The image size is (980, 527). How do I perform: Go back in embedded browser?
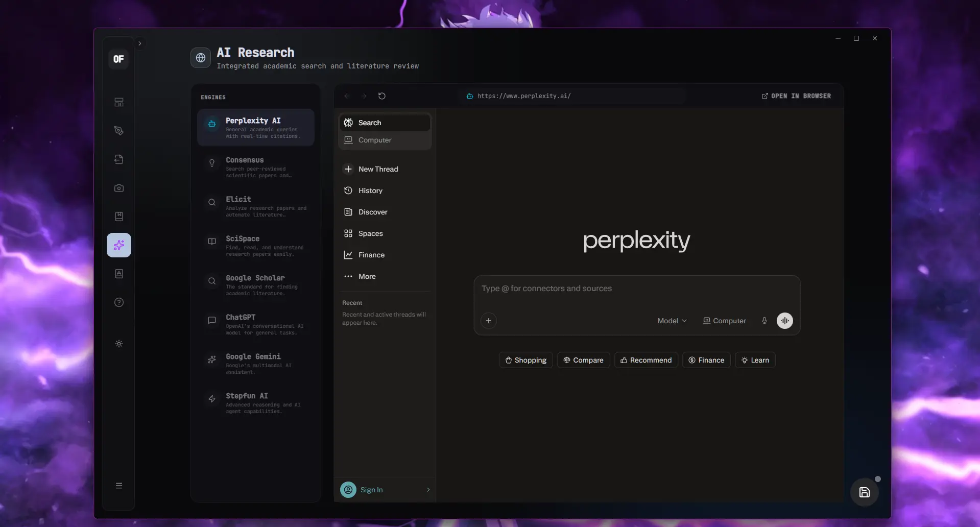(347, 96)
